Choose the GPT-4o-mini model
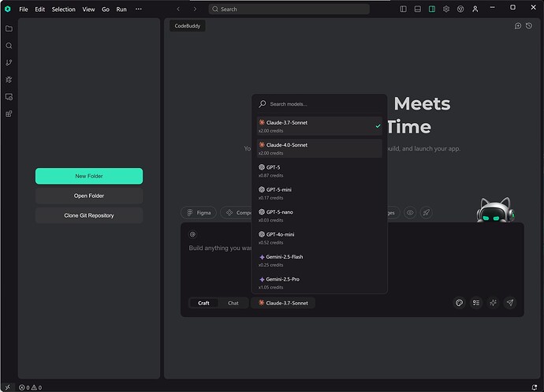544x392 pixels. 319,238
